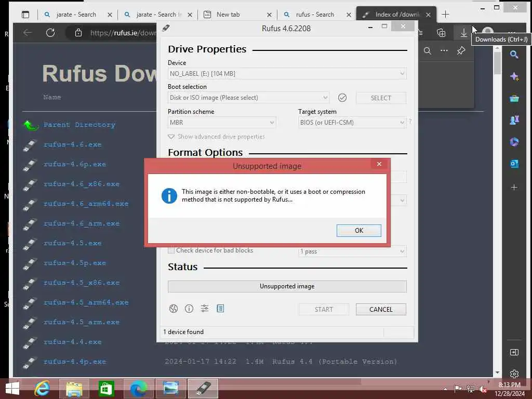Open the rufus-4.6p.exe link
532x399 pixels.
(x=75, y=164)
